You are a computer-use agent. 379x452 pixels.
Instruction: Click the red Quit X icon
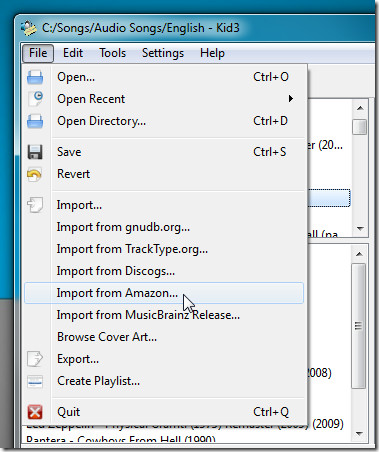point(35,412)
